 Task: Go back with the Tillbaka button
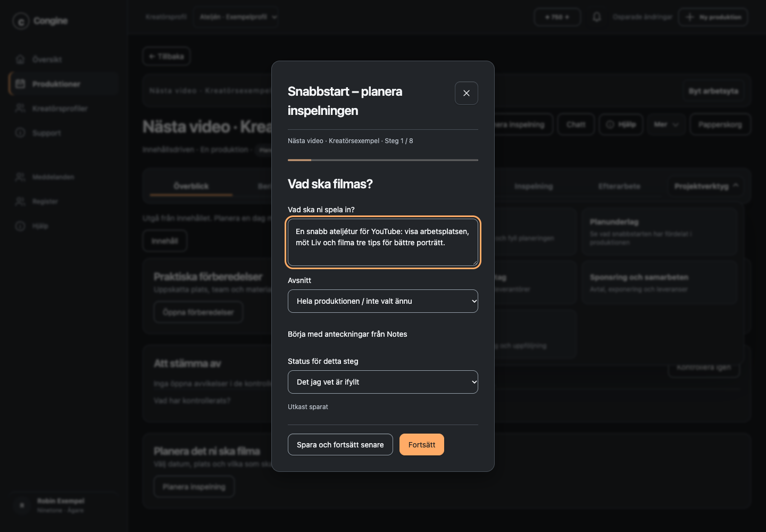(x=166, y=56)
